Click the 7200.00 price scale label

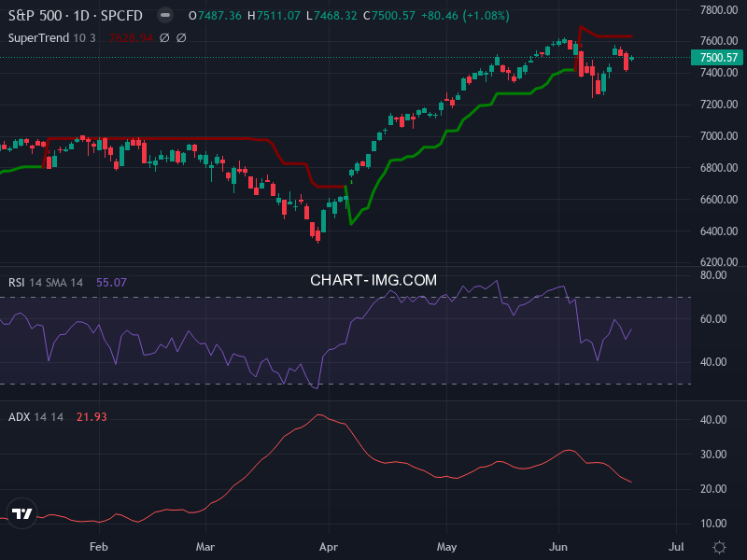pos(719,105)
